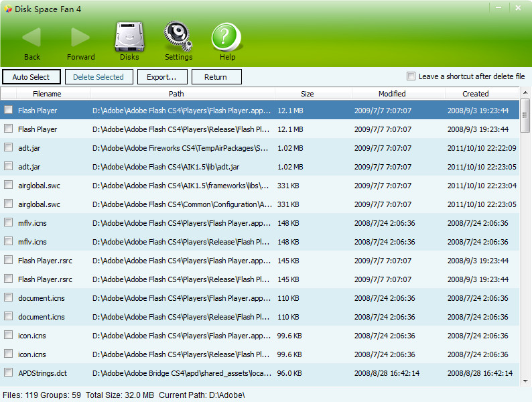Click the Return button

[216, 77]
